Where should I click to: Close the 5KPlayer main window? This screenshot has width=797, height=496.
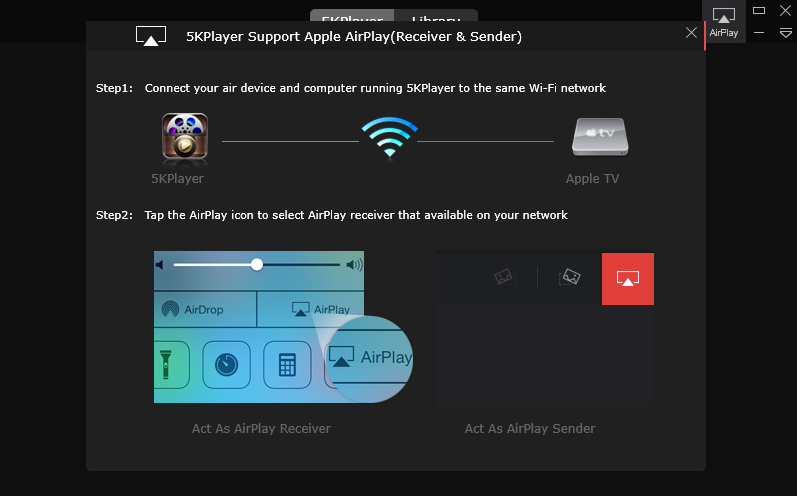click(x=785, y=10)
